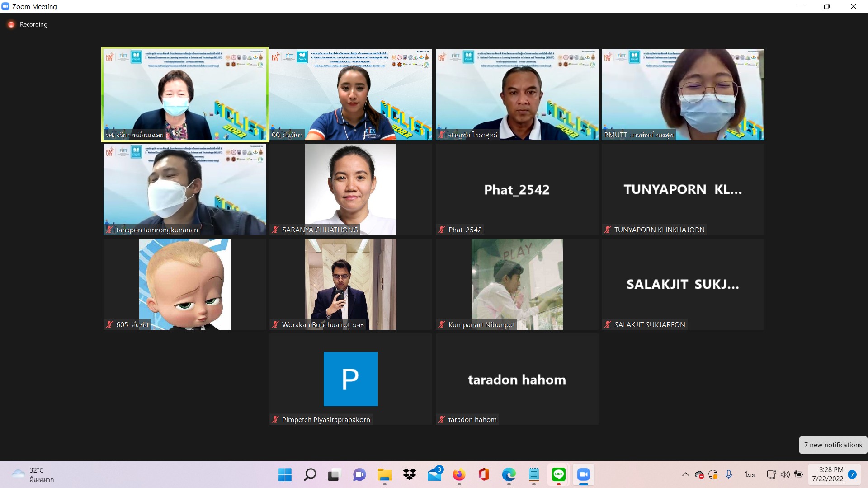
Task: Open Microsoft Edge from the taskbar
Action: pyautogui.click(x=509, y=474)
